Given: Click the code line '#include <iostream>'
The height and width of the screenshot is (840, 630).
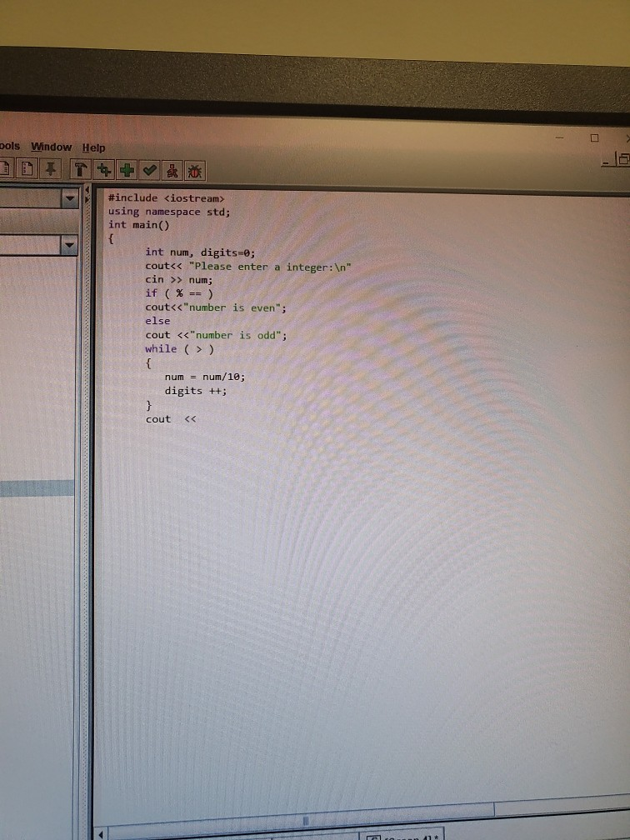Looking at the screenshot, I should (166, 198).
